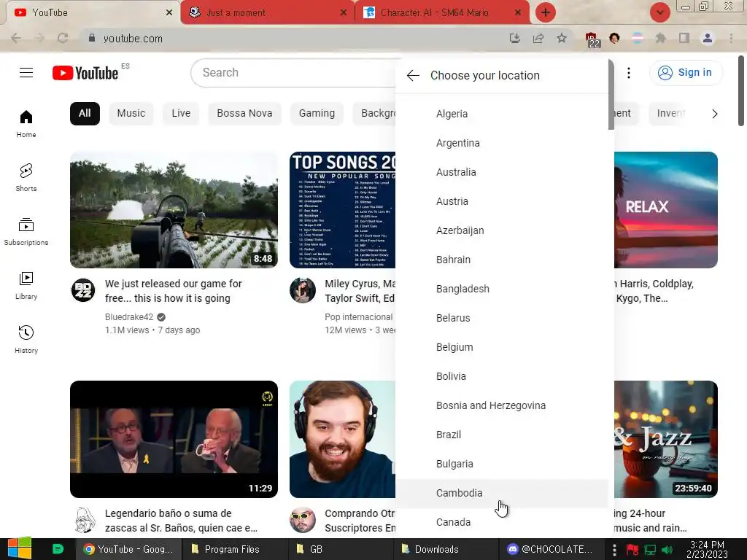Choose Bulgaria as location
Image resolution: width=747 pixels, height=560 pixels.
click(x=502, y=464)
